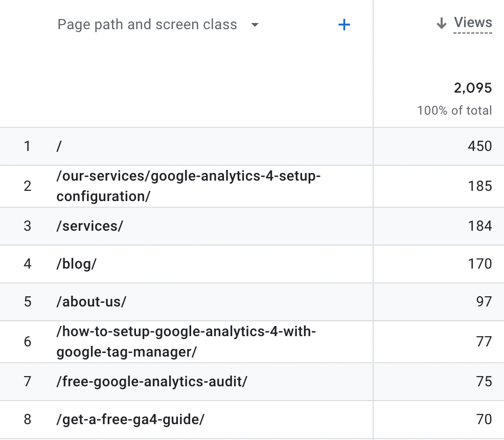Click the views value 70

point(484,420)
